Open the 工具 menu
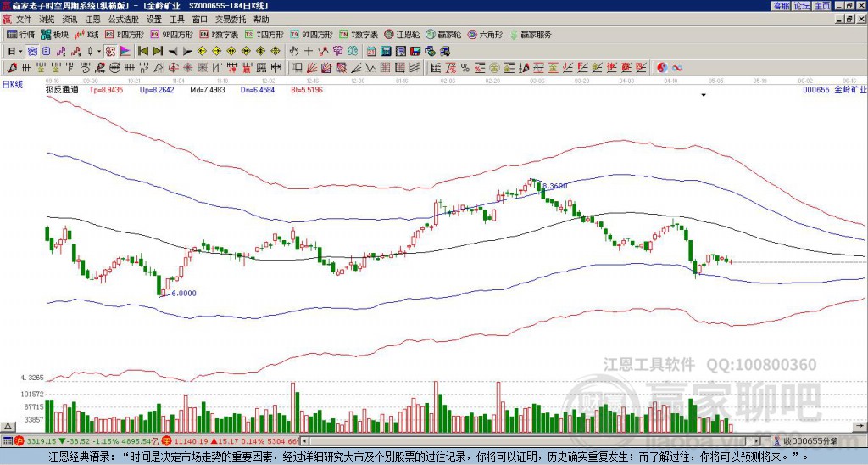Image resolution: width=868 pixels, height=465 pixels. coord(177,20)
